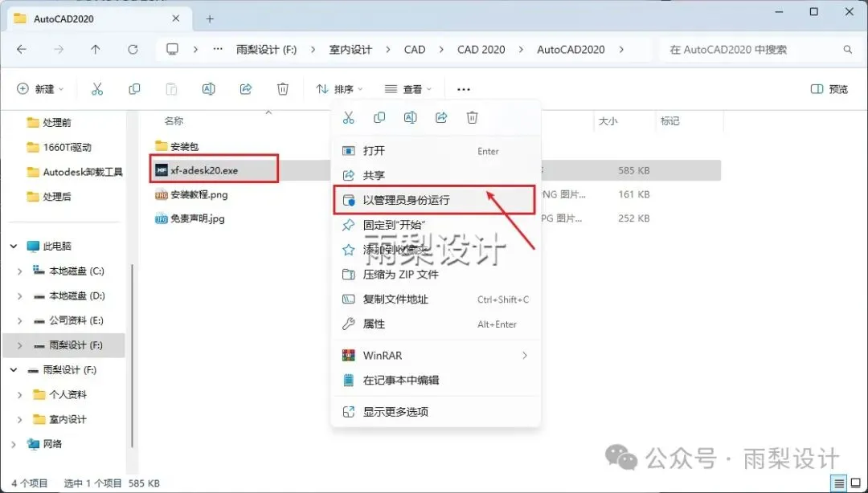Click the PC monitor icon in address bar
This screenshot has height=493, width=868.
[173, 49]
